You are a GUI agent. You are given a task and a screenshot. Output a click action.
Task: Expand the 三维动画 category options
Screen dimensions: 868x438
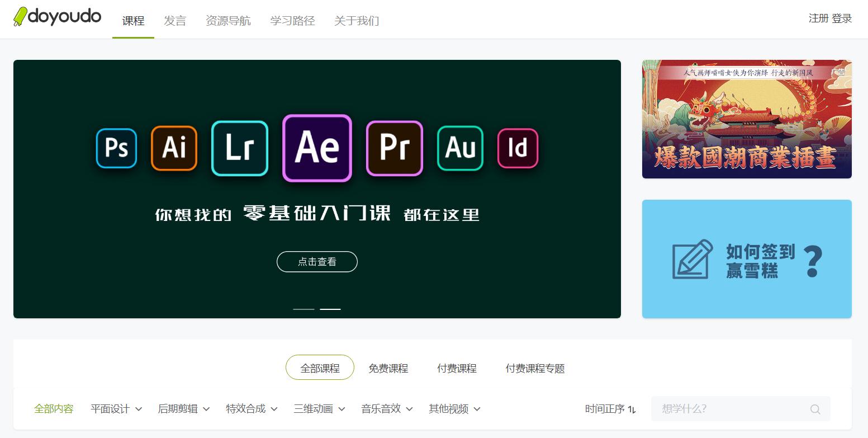[x=315, y=409]
